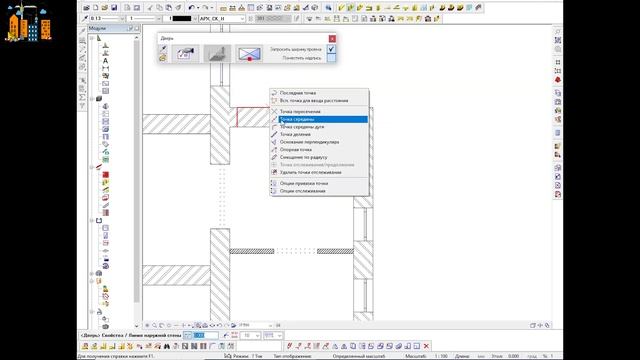The image size is (640, 360).
Task: Click the window-arrange icon at viewport bottom right
Action: [532, 325]
